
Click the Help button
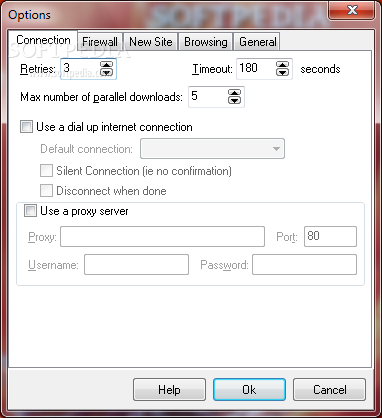click(x=169, y=389)
